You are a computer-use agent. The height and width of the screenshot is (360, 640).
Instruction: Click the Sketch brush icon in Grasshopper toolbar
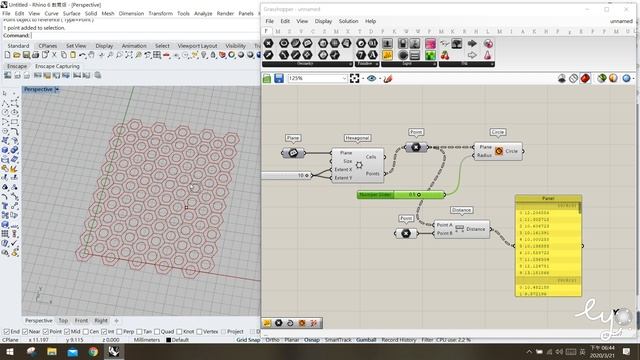(388, 78)
